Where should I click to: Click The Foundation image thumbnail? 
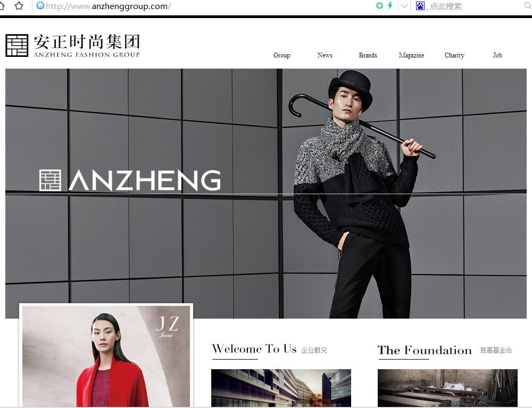coord(447,388)
